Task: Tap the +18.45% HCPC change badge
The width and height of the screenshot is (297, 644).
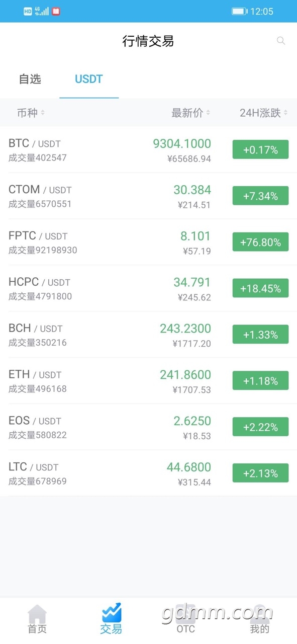Action: click(260, 288)
